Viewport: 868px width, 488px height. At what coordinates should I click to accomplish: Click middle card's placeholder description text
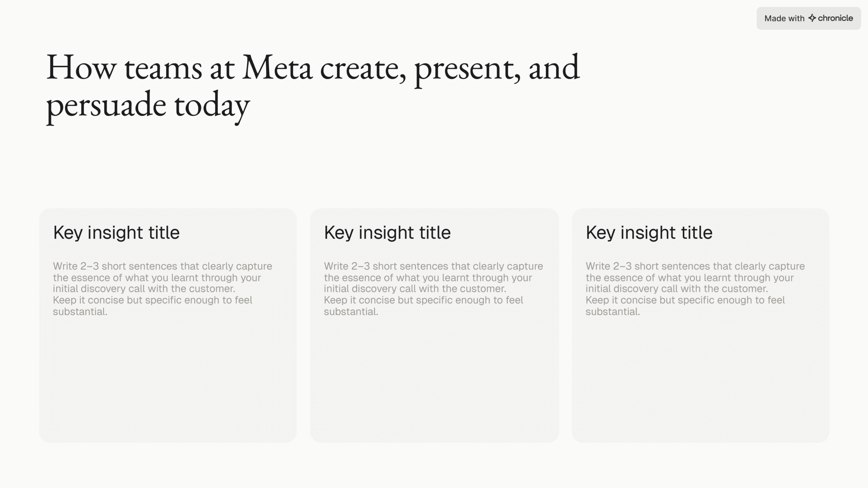click(x=433, y=288)
